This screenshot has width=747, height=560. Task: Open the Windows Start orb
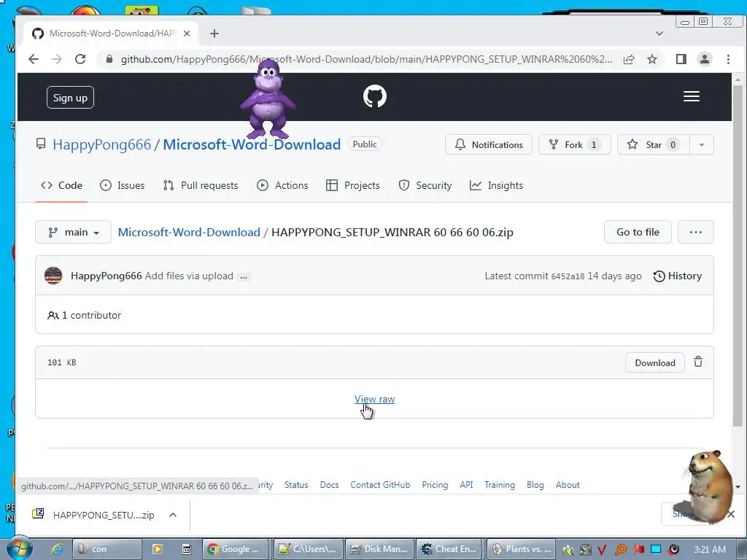click(19, 548)
